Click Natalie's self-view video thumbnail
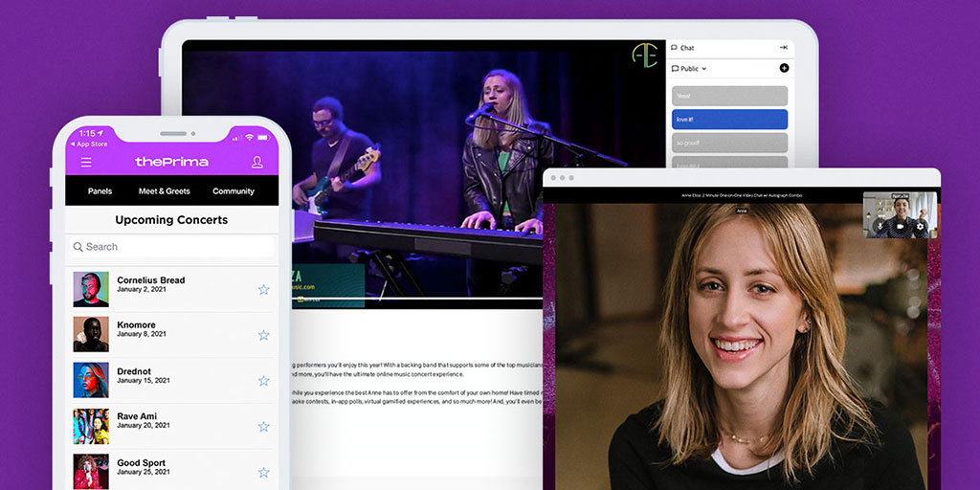The height and width of the screenshot is (490, 980). (900, 215)
